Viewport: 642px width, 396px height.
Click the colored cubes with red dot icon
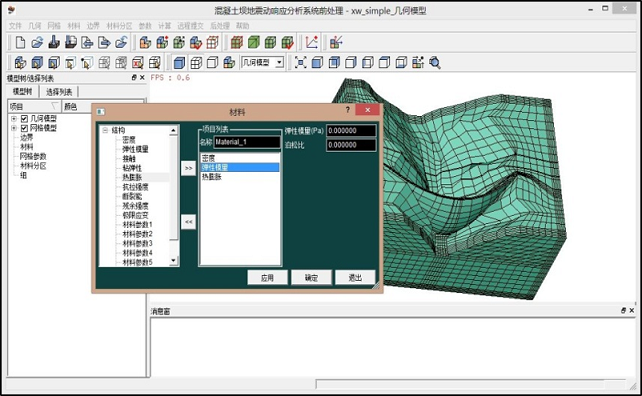pos(162,42)
